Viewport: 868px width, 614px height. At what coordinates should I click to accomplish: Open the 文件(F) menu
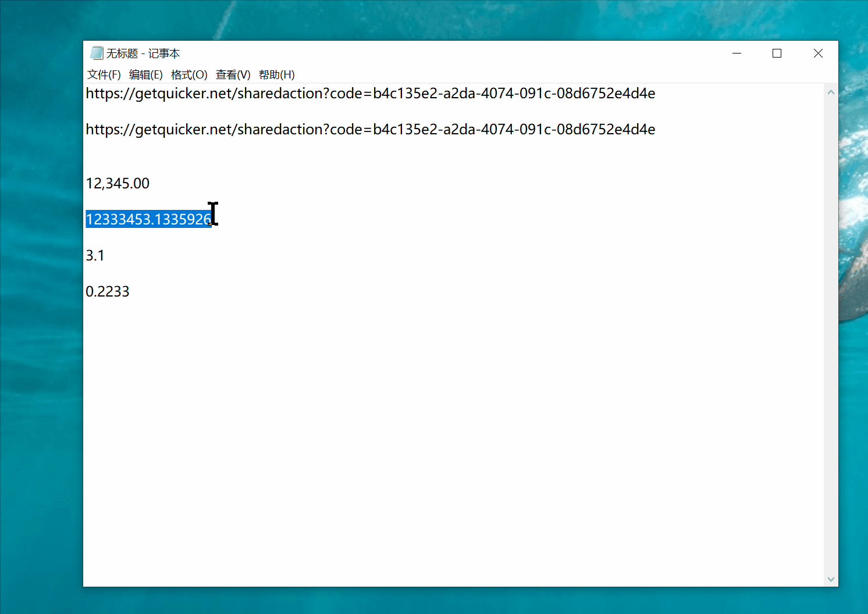(x=104, y=74)
